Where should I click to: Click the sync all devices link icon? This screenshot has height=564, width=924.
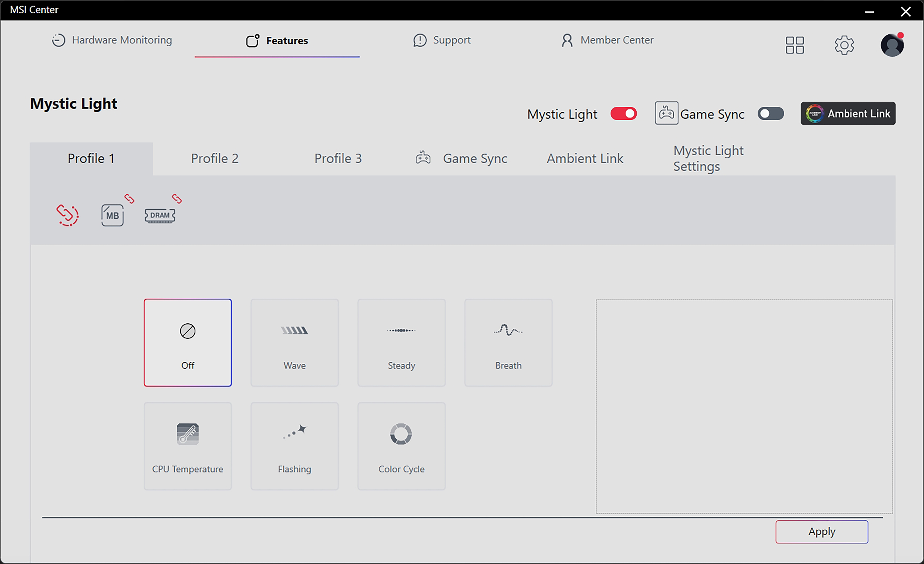click(67, 215)
